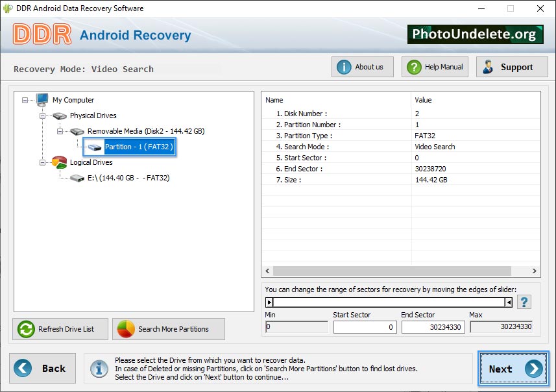Open the Help Manual
The width and height of the screenshot is (556, 392).
pyautogui.click(x=435, y=67)
